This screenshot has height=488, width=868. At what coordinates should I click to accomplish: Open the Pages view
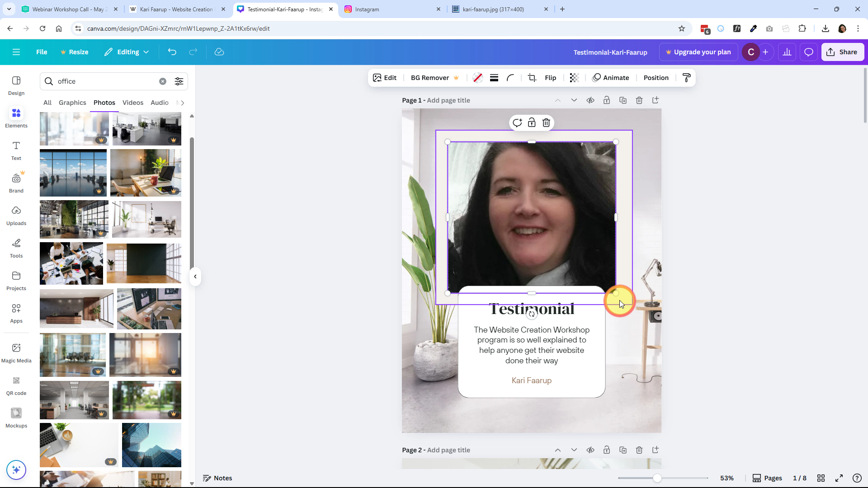[x=767, y=478]
